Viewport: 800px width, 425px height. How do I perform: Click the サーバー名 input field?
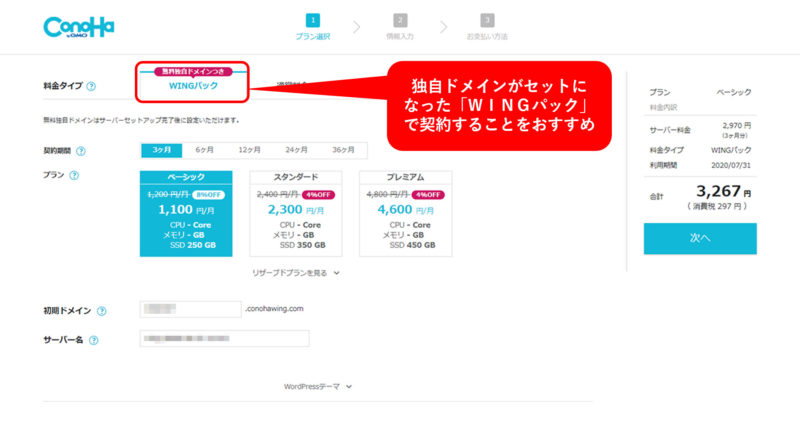[224, 339]
